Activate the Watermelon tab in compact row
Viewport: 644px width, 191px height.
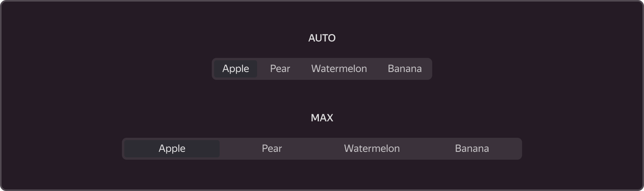click(x=339, y=69)
